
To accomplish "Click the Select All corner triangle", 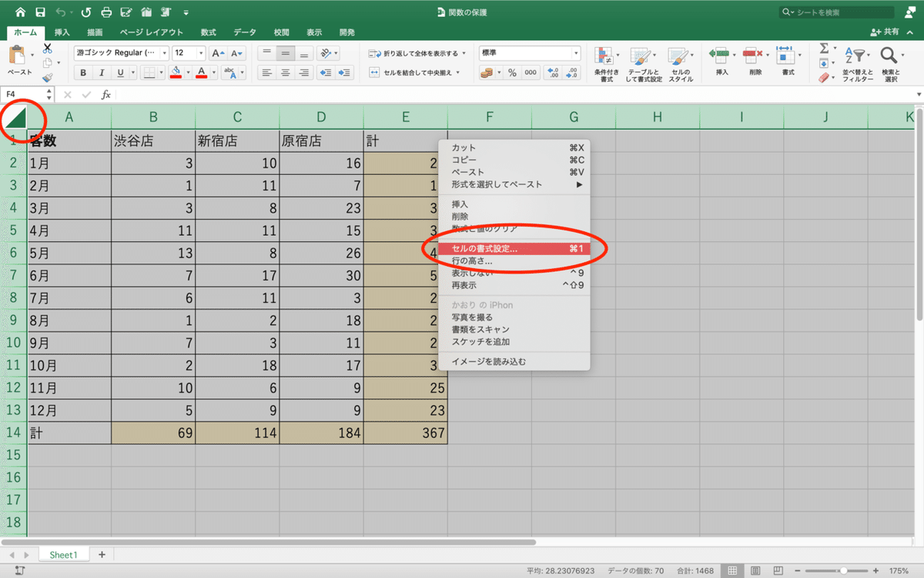I will tap(15, 117).
